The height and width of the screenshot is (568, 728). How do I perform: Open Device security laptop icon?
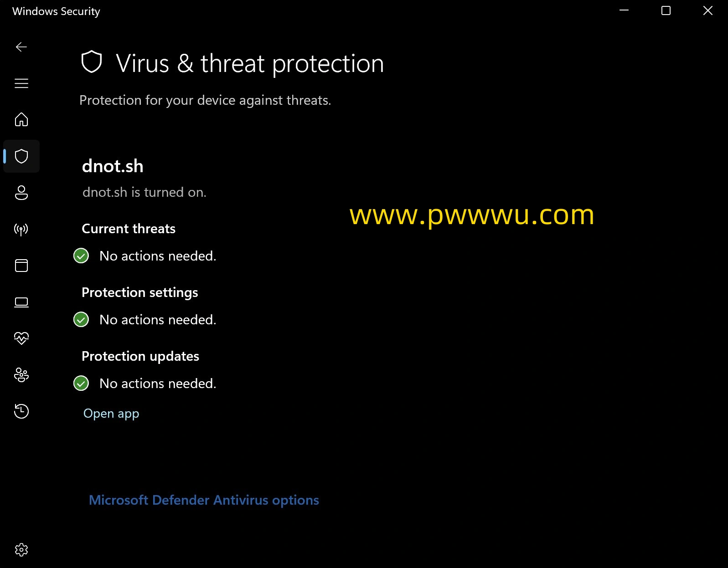[21, 302]
